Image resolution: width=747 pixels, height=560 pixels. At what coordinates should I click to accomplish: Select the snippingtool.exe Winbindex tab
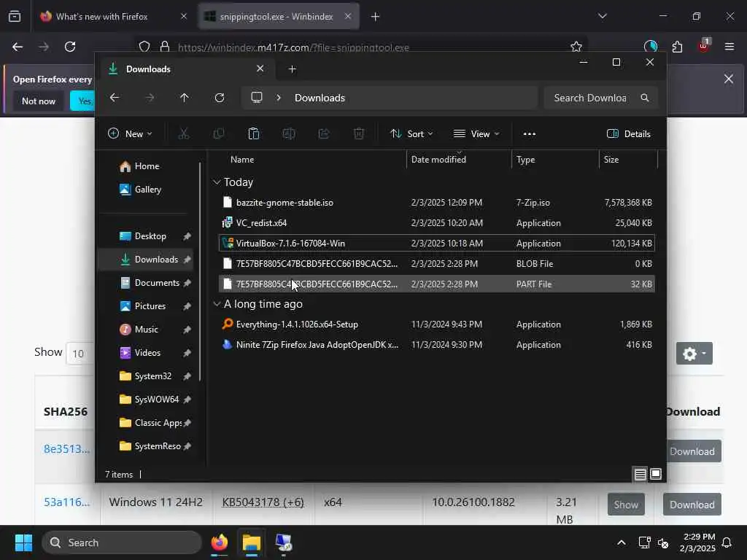click(276, 17)
